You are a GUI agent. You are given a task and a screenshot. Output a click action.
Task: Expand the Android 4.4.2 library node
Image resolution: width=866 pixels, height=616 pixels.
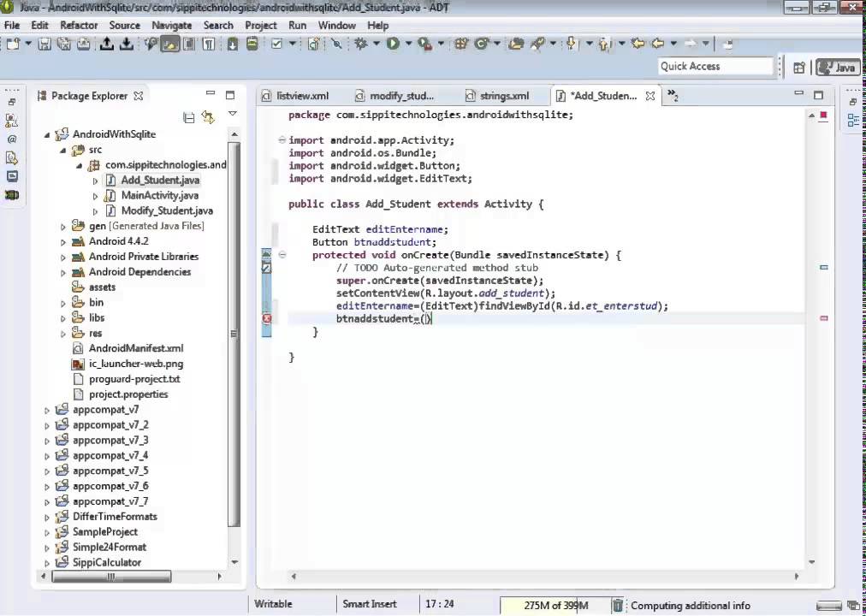click(x=63, y=242)
